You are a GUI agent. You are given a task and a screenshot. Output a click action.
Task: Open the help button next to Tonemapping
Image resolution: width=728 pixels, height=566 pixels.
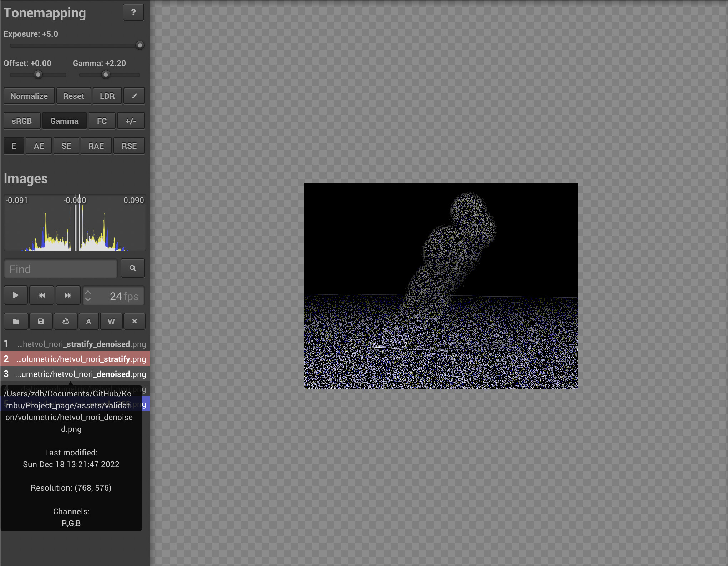(133, 12)
